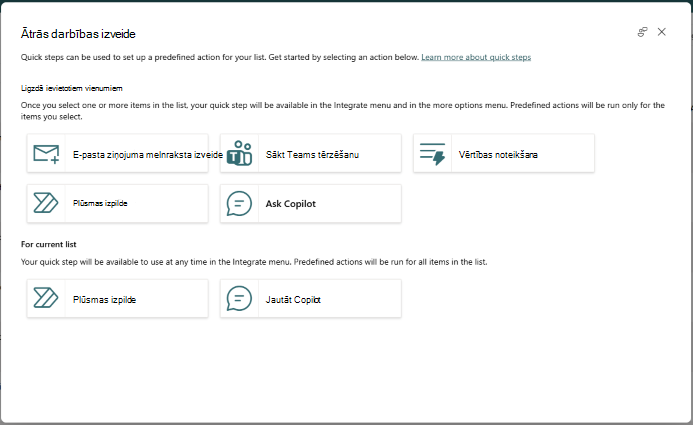Choose the Jautāt Copilot action
This screenshot has width=693, height=425.
[x=311, y=298]
